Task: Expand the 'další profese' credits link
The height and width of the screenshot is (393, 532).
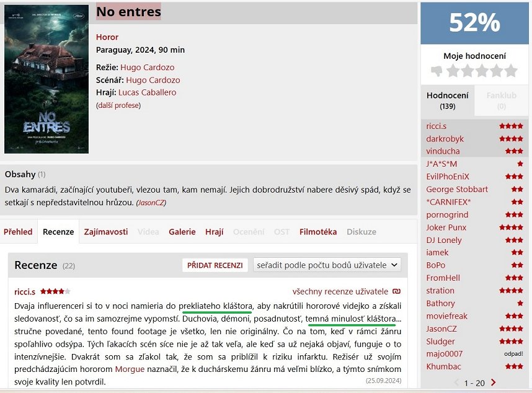Action: pyautogui.click(x=118, y=105)
